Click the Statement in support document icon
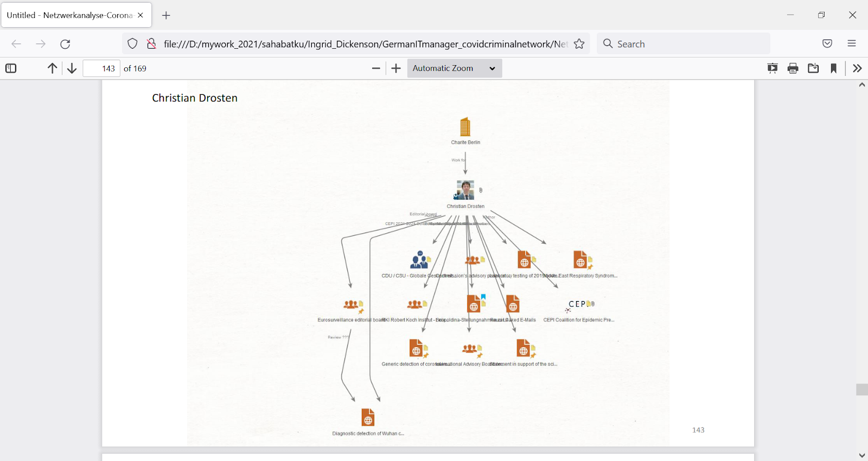The width and height of the screenshot is (868, 461). 524,349
